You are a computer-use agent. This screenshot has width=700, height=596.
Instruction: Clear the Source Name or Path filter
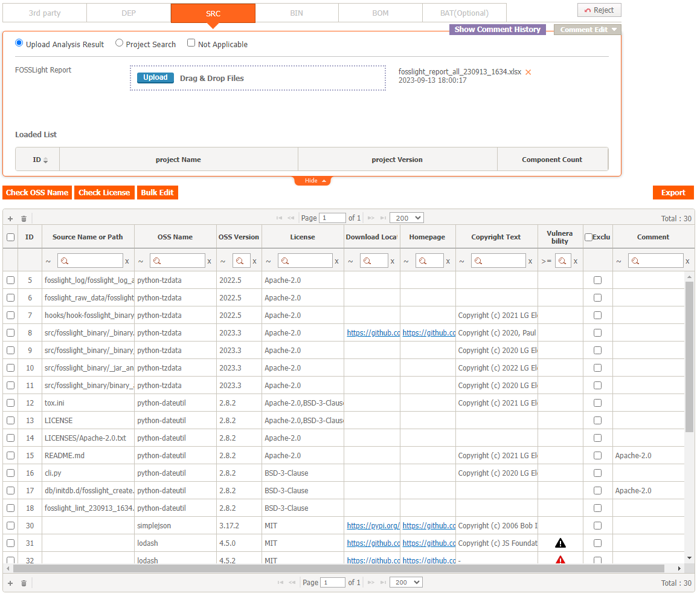(127, 261)
